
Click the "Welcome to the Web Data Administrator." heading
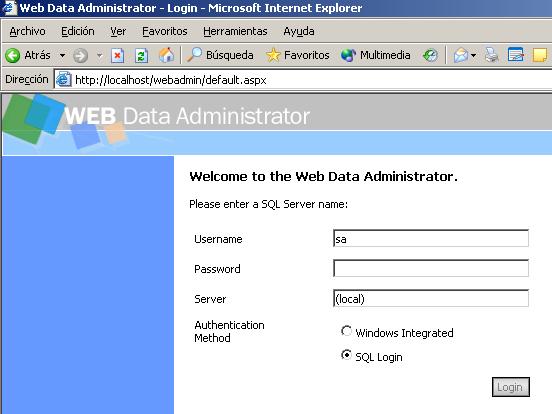pos(324,176)
